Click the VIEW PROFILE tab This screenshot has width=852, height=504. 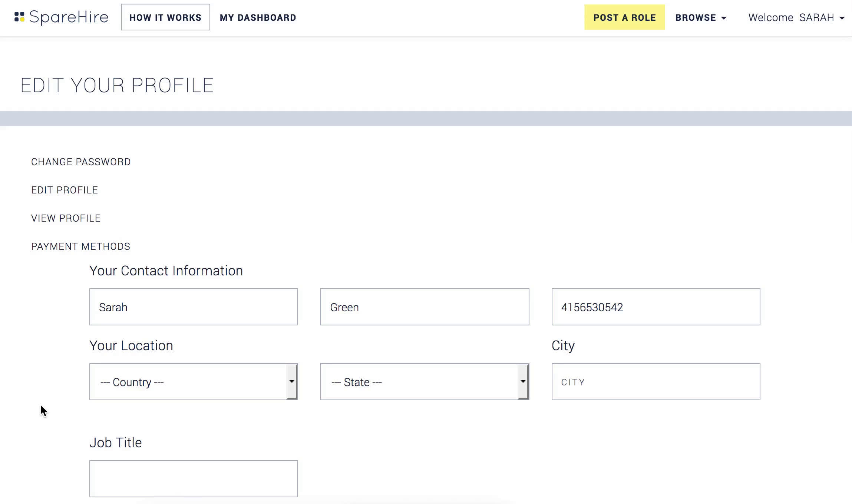[x=66, y=218]
